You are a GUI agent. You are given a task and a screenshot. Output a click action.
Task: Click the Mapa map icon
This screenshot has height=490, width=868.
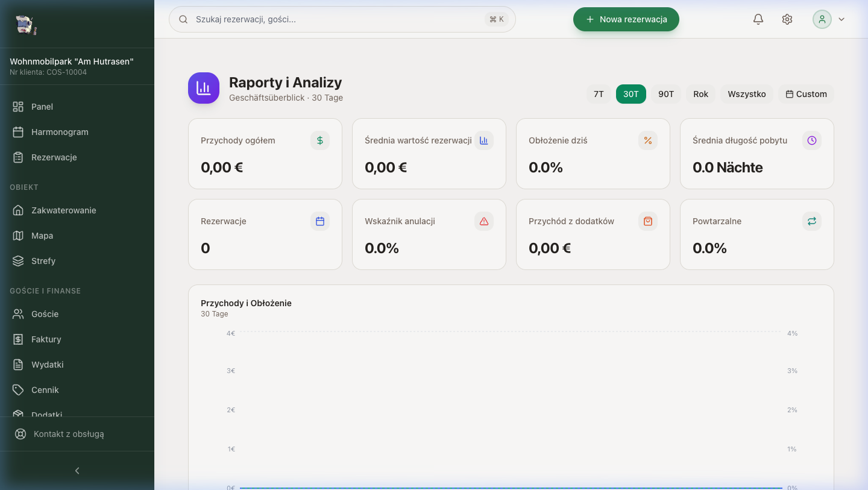pos(18,236)
